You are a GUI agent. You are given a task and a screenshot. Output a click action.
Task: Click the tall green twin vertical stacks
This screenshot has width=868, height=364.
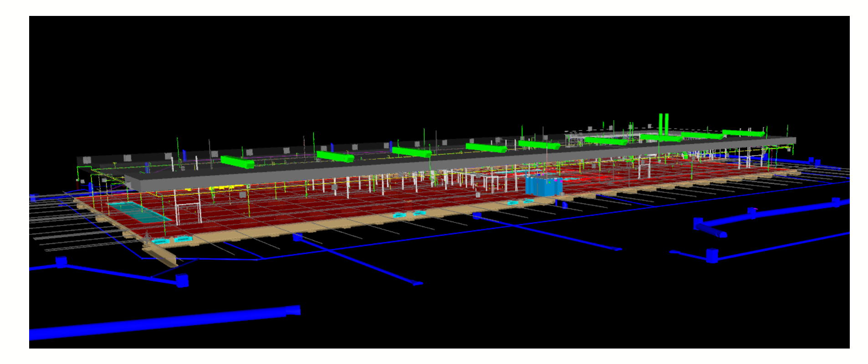point(663,124)
